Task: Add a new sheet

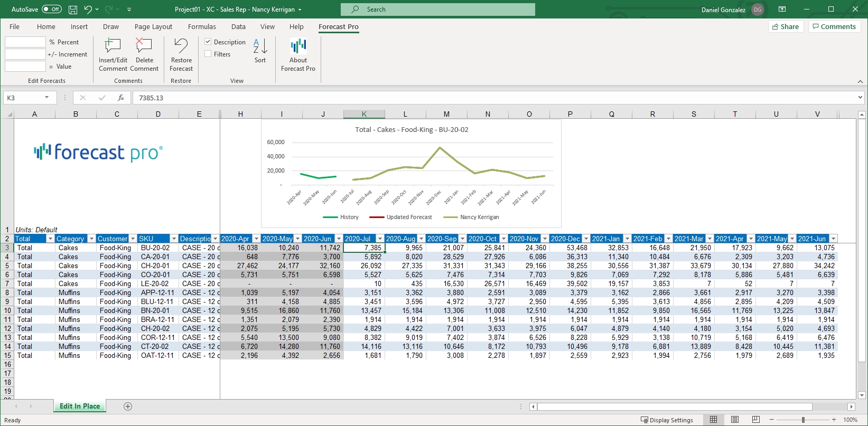Action: [128, 406]
